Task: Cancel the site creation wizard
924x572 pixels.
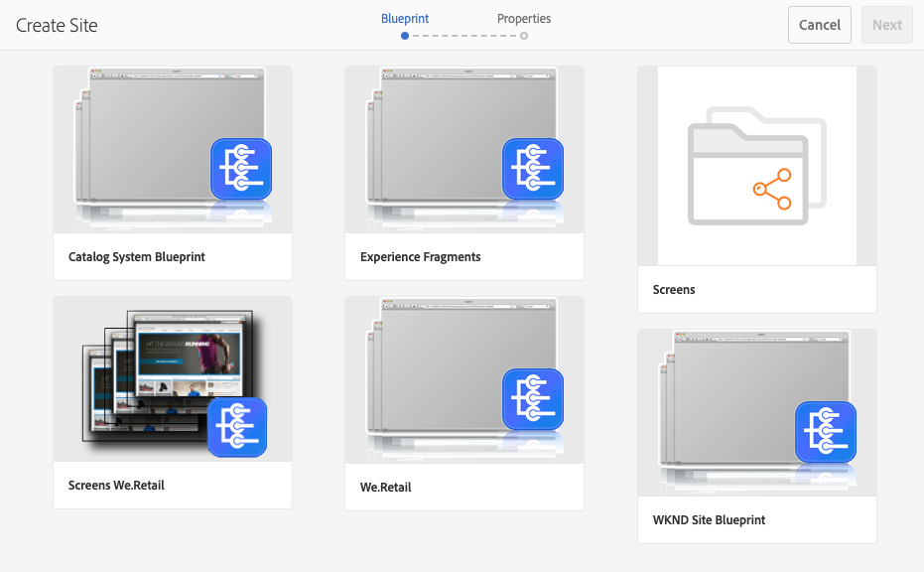Action: [820, 25]
